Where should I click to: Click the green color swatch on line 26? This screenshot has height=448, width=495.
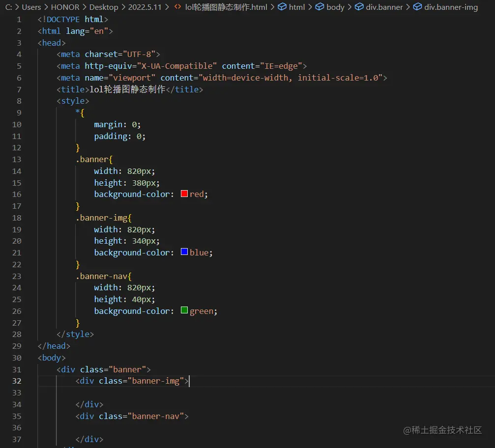pos(184,310)
